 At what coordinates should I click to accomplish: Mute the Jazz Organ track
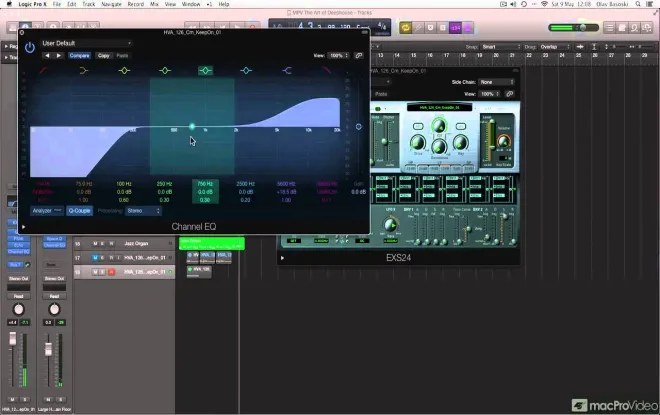click(95, 244)
